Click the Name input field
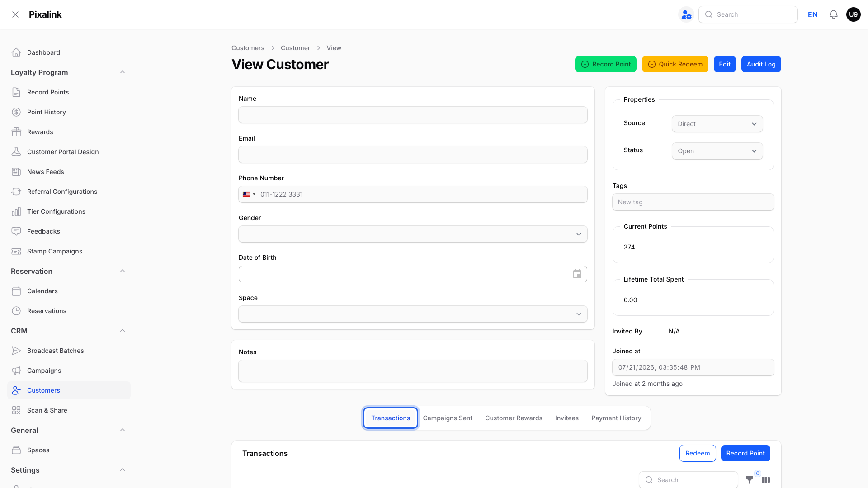Viewport: 868px width, 488px height. click(x=413, y=115)
